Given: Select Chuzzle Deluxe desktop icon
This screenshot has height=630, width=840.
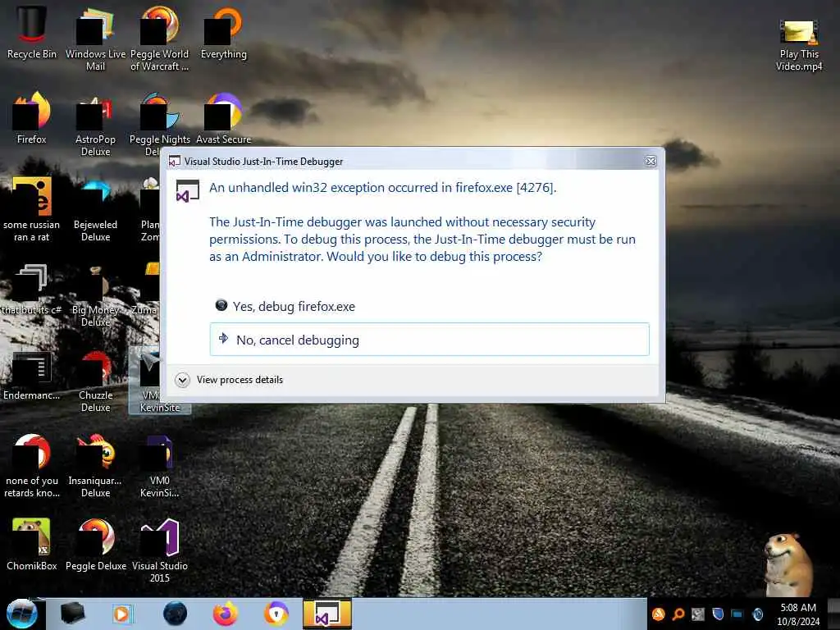Looking at the screenshot, I should [x=95, y=381].
